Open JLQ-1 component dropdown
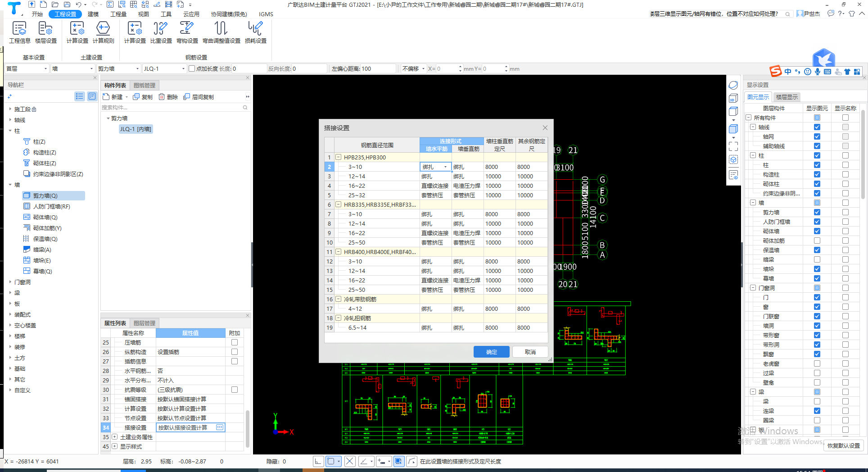Screen dimensions: 868x472 click(x=164, y=68)
